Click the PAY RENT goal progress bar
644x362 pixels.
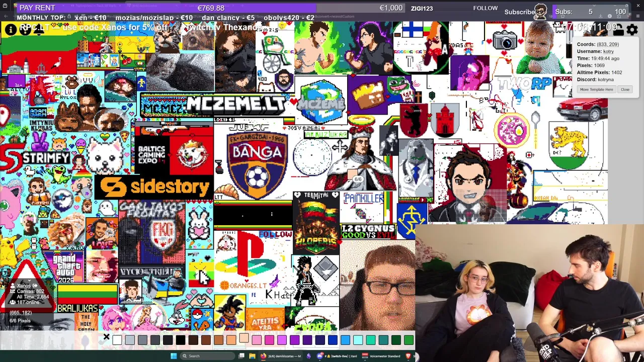(x=210, y=8)
